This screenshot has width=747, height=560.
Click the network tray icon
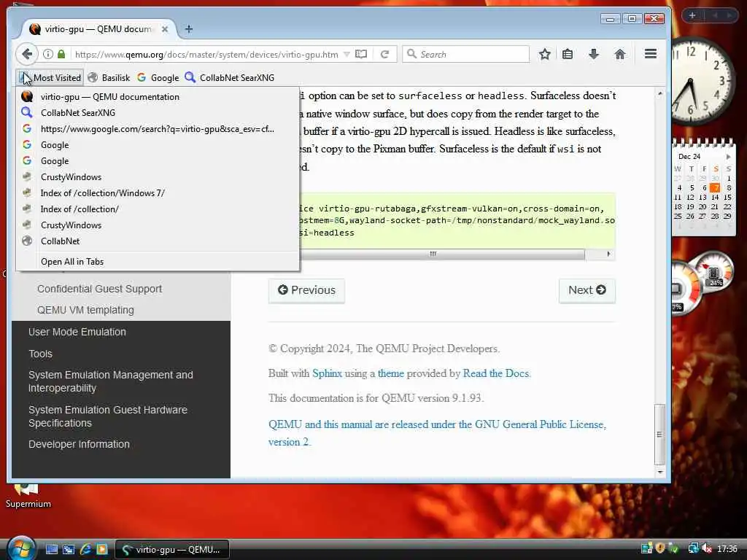[x=693, y=548]
